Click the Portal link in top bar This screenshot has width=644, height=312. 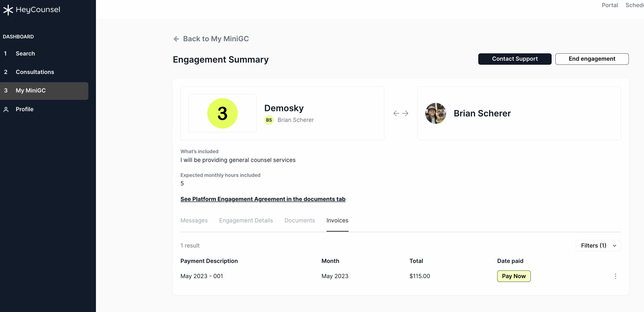[610, 5]
